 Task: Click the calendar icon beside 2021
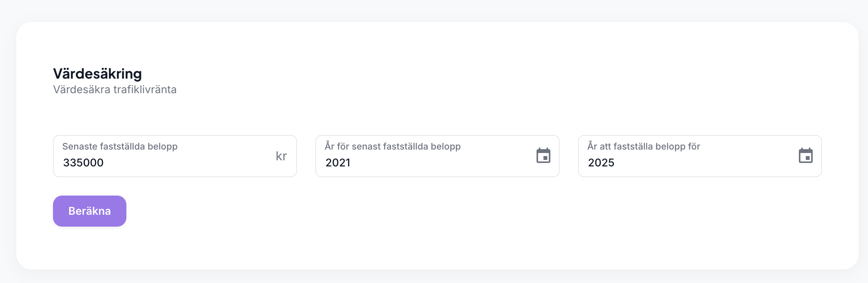[x=543, y=156]
